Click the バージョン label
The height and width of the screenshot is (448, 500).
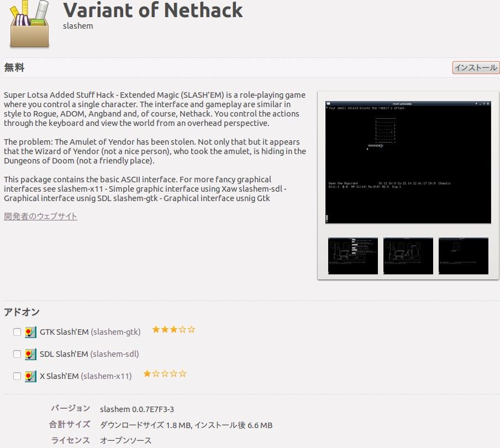click(71, 408)
